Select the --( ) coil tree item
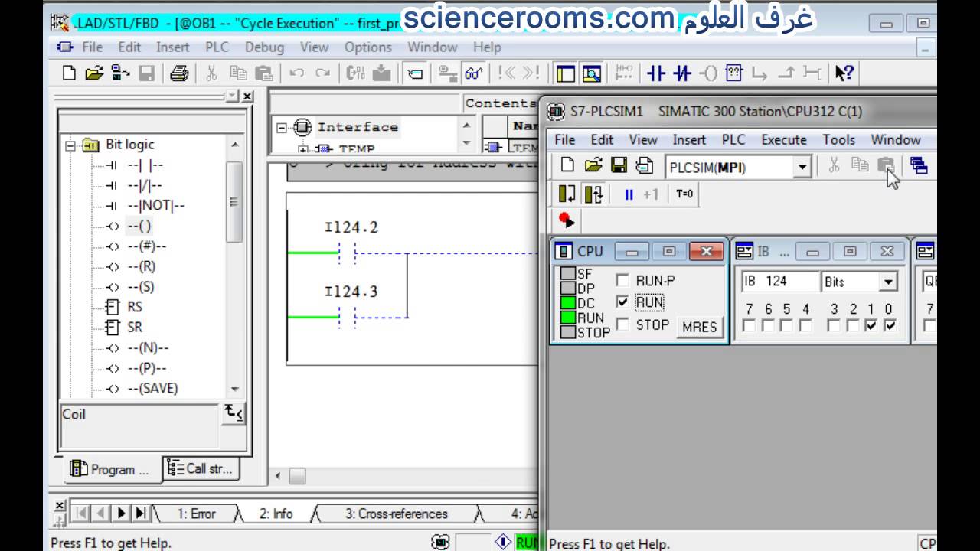 139,226
